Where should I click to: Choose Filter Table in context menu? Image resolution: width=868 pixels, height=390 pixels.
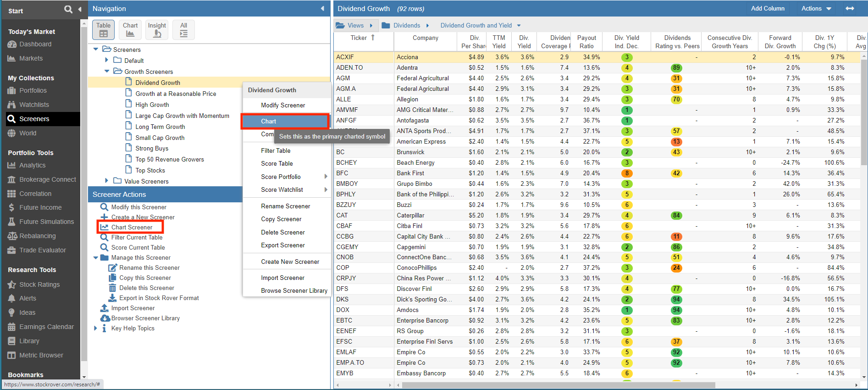point(276,150)
